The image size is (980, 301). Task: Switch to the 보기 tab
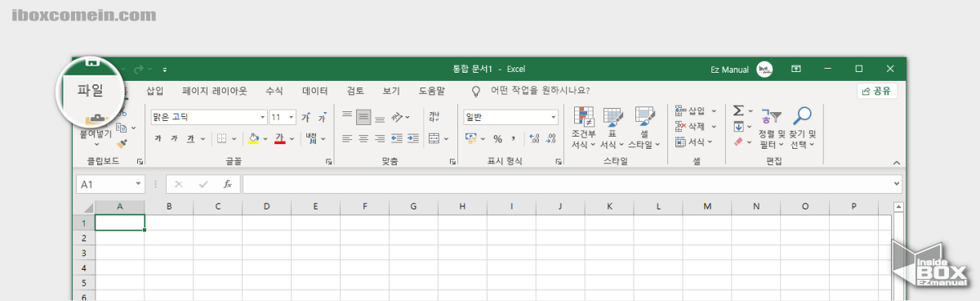(x=391, y=91)
